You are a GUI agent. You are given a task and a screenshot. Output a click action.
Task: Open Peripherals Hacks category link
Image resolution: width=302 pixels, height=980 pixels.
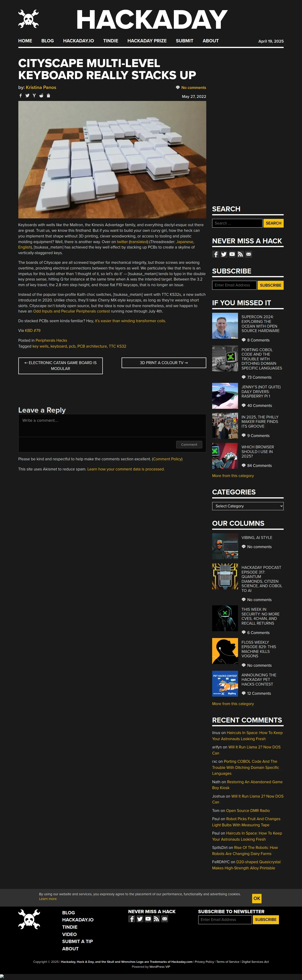[51, 341]
